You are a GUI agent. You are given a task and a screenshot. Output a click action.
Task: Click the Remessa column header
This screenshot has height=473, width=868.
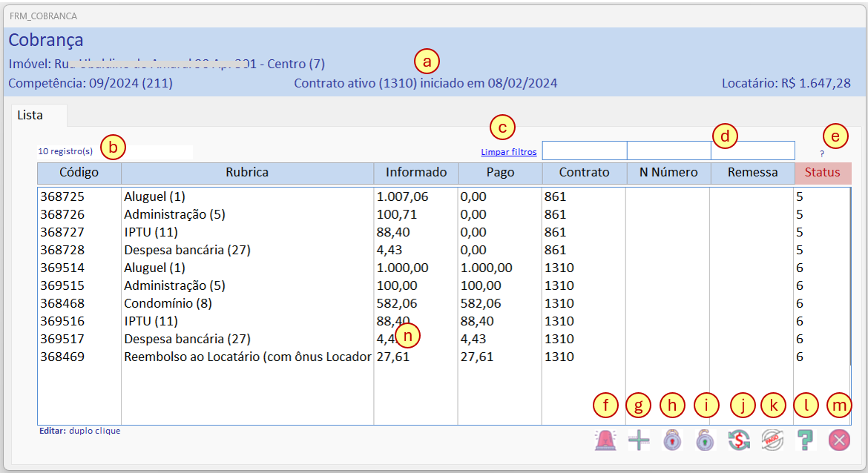pyautogui.click(x=753, y=173)
